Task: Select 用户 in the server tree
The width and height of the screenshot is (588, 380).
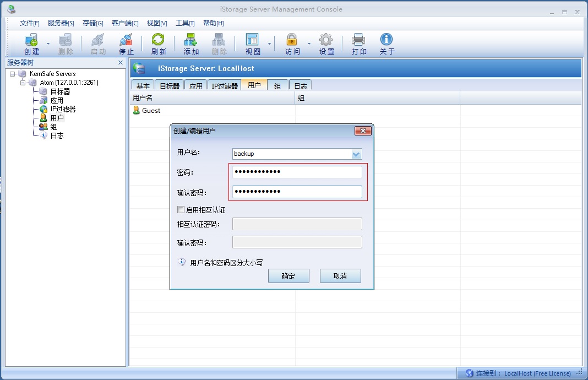Action: coord(57,118)
